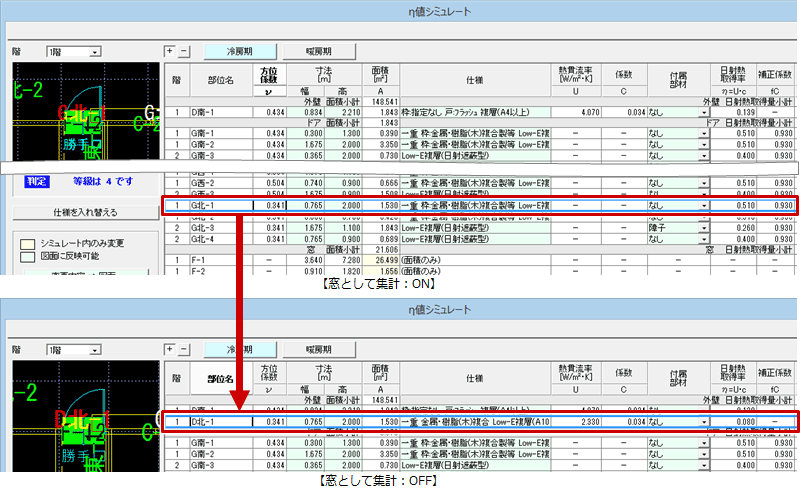The image size is (802, 496).
Task: Click the CAD preview in the lower window
Action: click(x=86, y=416)
